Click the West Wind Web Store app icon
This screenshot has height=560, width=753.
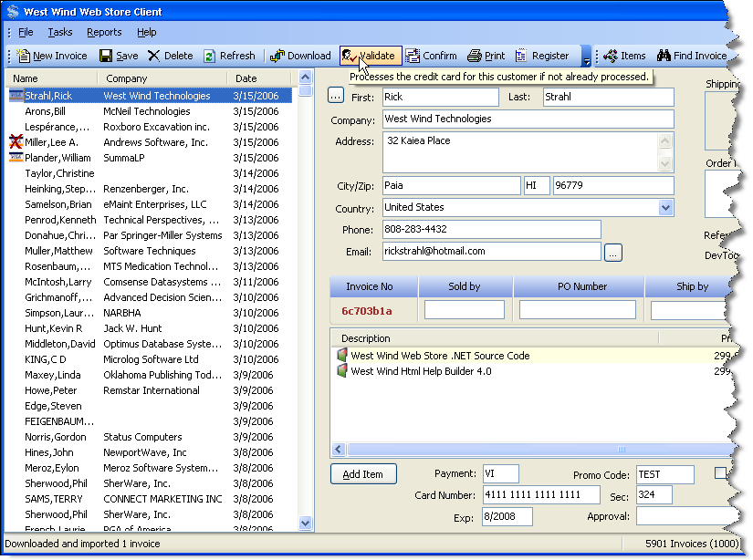(13, 12)
